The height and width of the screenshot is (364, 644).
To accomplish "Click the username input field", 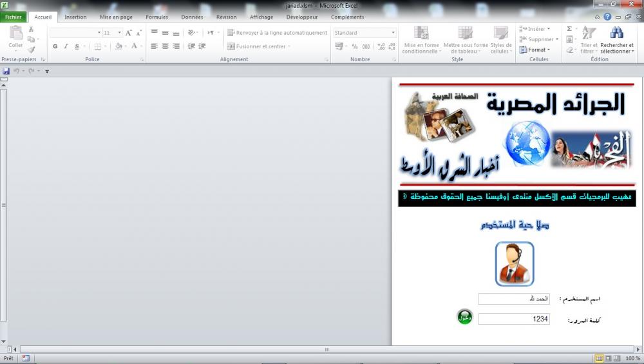I will click(514, 299).
